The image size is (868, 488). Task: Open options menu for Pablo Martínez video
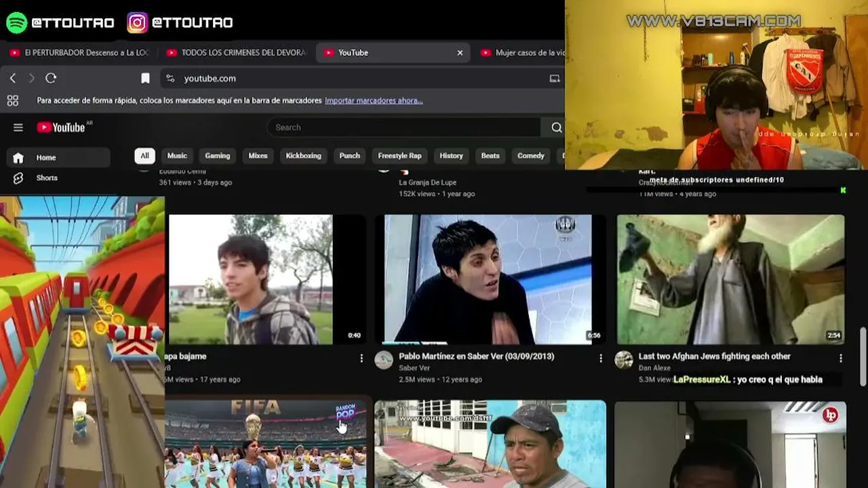(601, 358)
